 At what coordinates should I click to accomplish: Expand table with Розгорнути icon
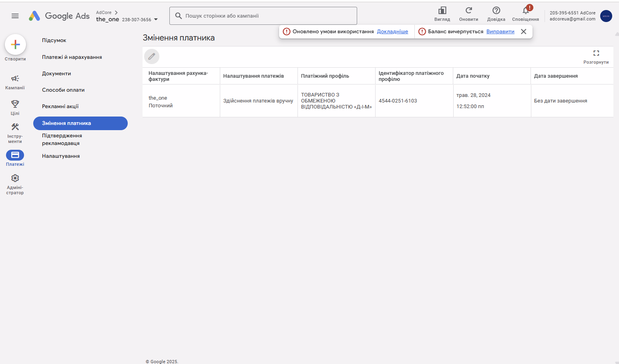click(x=596, y=53)
